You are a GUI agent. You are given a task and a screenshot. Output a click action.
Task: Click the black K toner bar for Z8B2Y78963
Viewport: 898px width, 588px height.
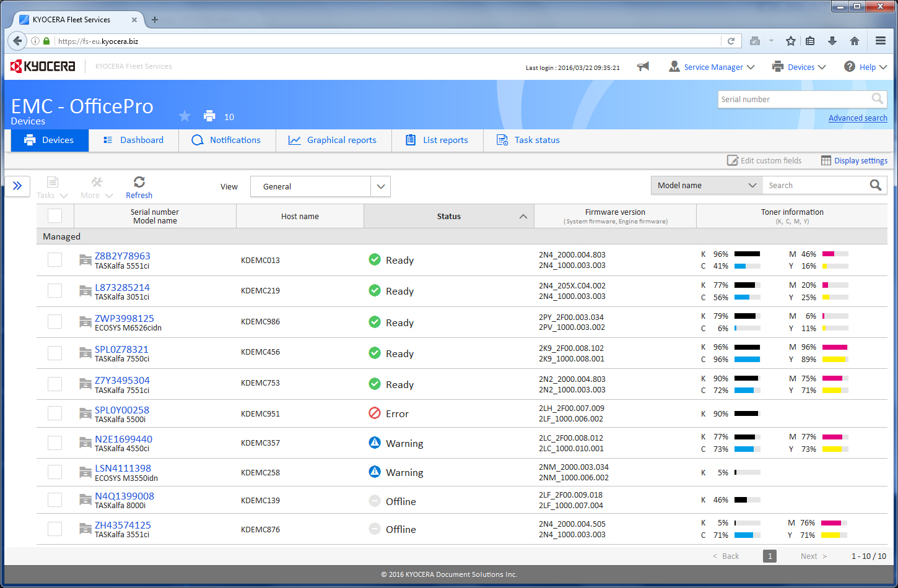tap(748, 254)
